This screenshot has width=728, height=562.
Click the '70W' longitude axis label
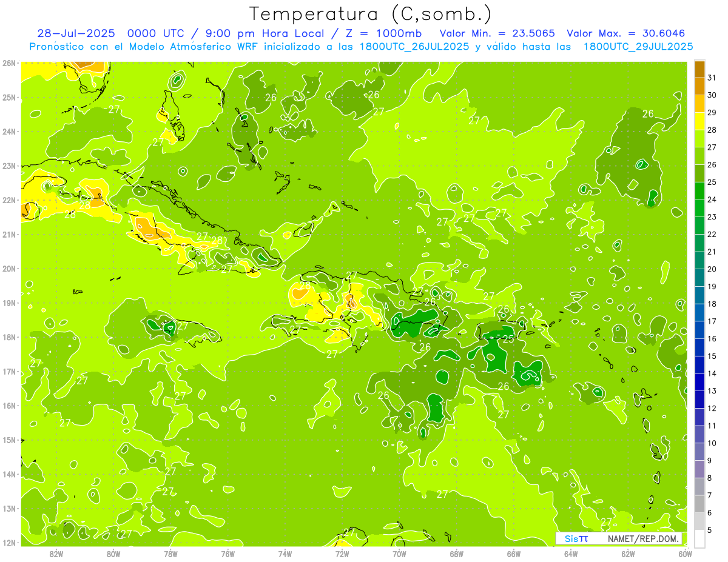(399, 554)
